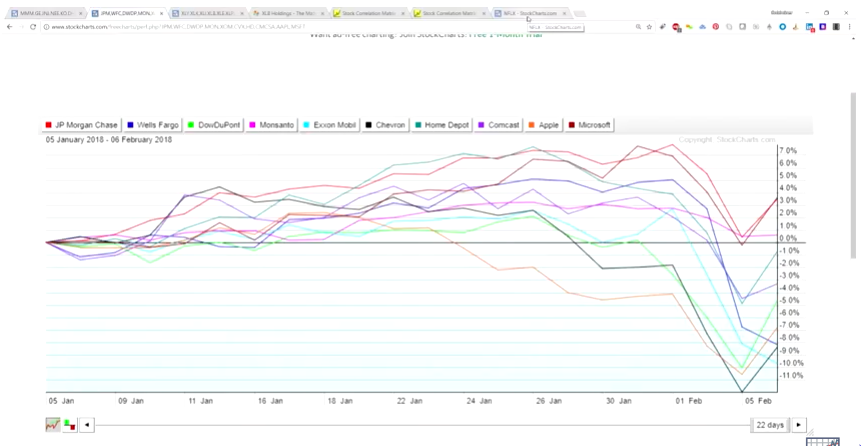Bookmark this page with the star icon
Image resolution: width=861 pixels, height=446 pixels.
coord(650,27)
